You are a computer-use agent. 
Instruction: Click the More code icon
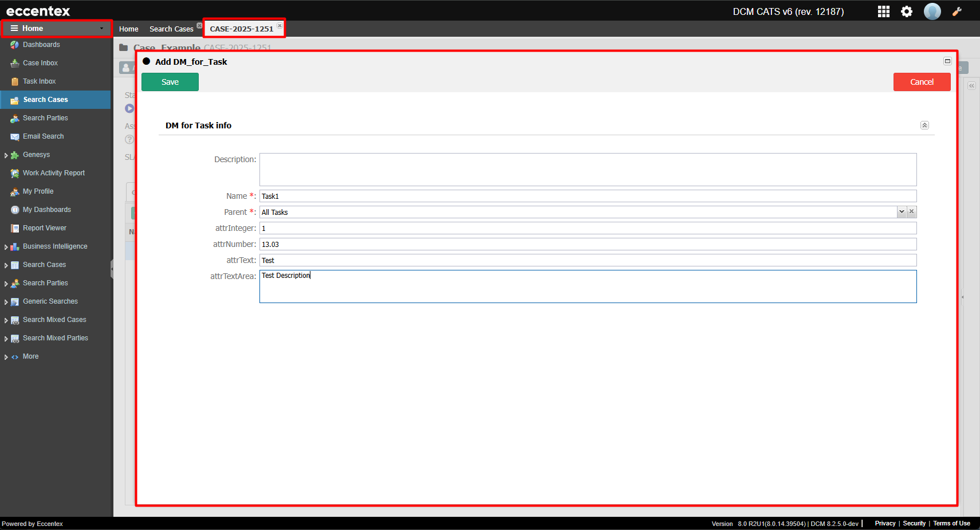(15, 356)
